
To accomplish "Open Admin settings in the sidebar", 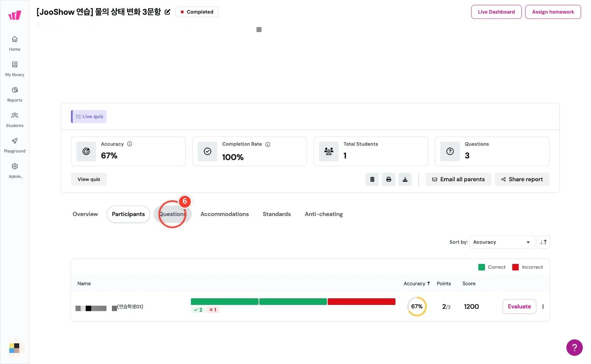I will 15,171.
